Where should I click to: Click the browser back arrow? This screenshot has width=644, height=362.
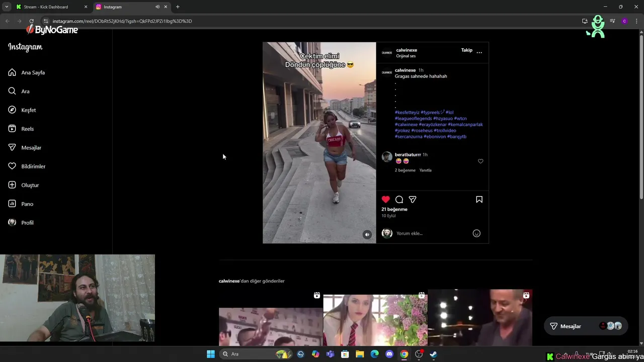tap(7, 21)
